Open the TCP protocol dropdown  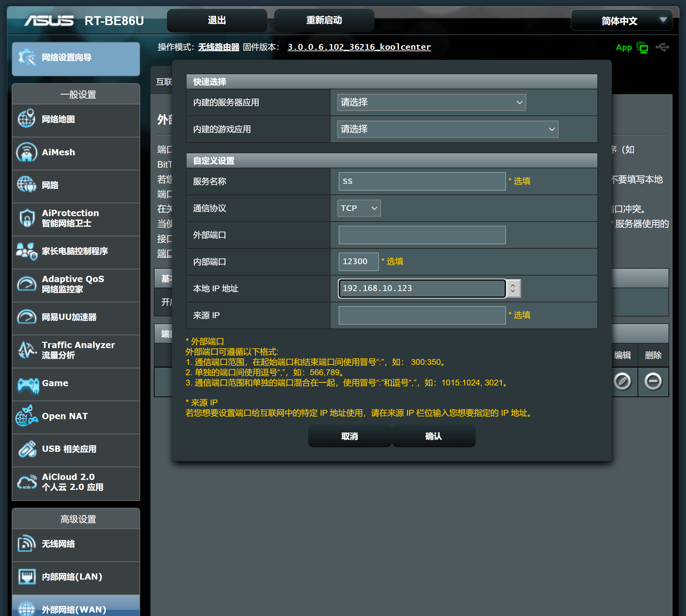359,208
